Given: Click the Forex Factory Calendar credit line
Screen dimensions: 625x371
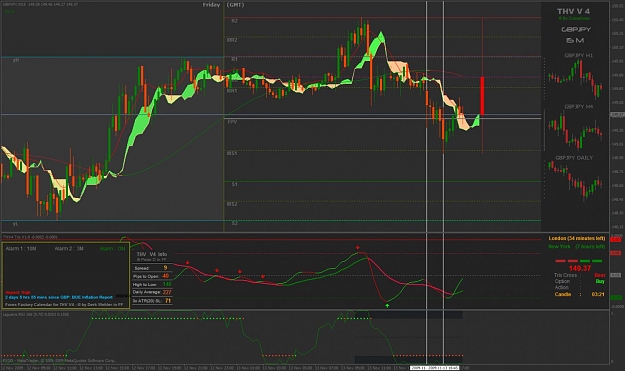Looking at the screenshot, I should (x=64, y=304).
